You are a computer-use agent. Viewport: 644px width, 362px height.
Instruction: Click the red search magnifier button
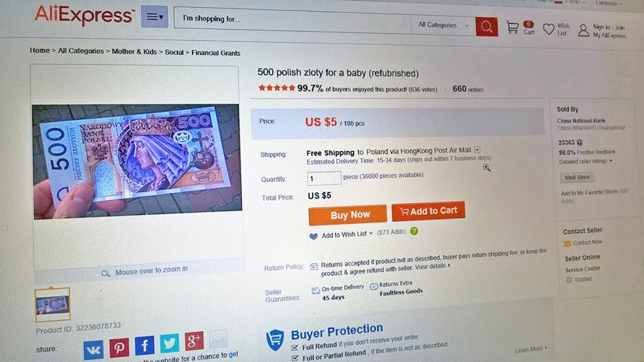tap(486, 26)
